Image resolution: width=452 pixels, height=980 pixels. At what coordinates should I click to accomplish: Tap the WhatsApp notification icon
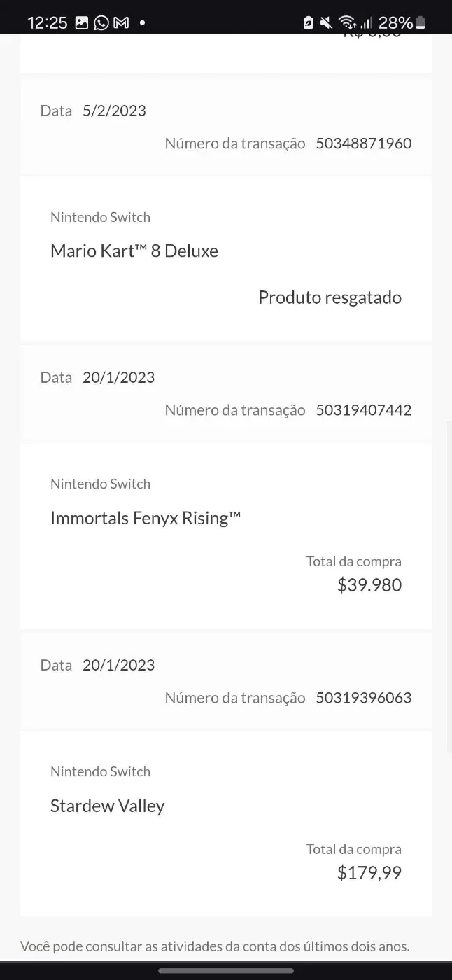click(101, 22)
